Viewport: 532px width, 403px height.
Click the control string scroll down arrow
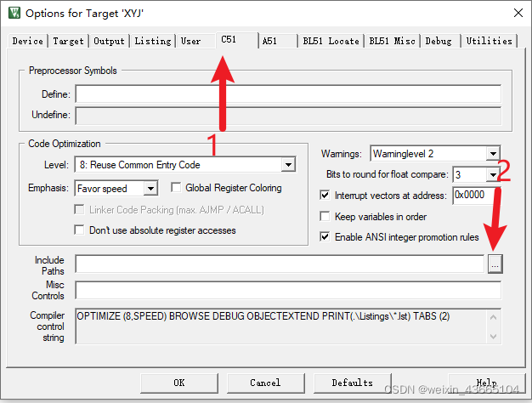[493, 337]
